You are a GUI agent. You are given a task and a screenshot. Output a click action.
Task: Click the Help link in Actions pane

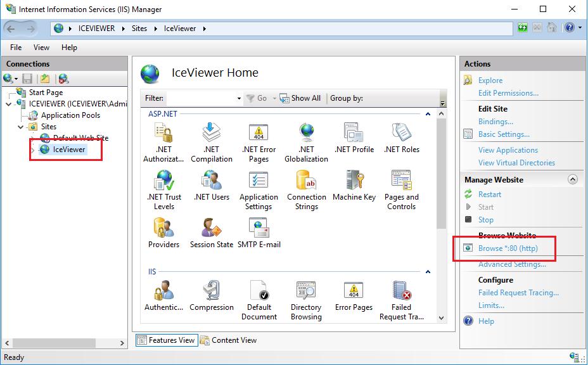point(486,321)
